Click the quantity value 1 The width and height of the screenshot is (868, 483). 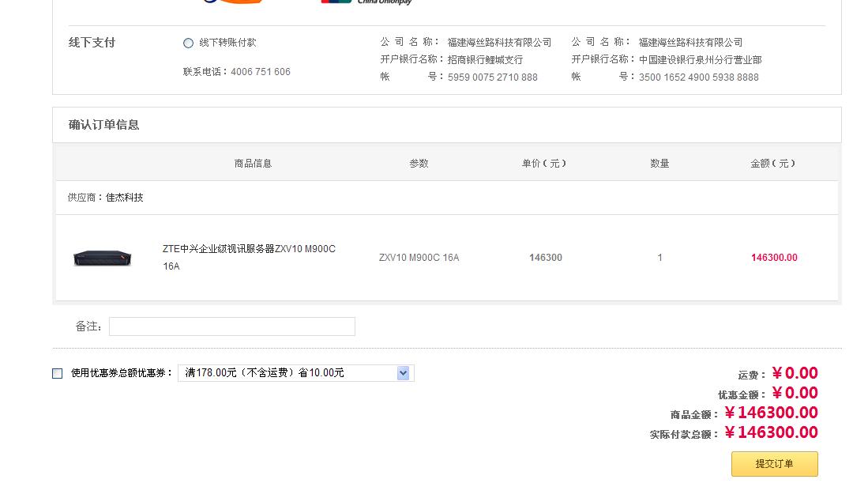click(659, 258)
